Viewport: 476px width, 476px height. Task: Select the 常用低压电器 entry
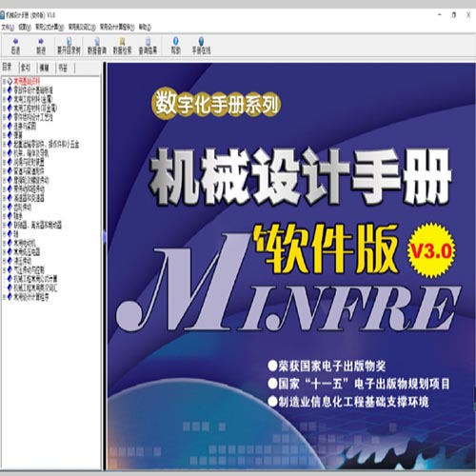pyautogui.click(x=27, y=252)
